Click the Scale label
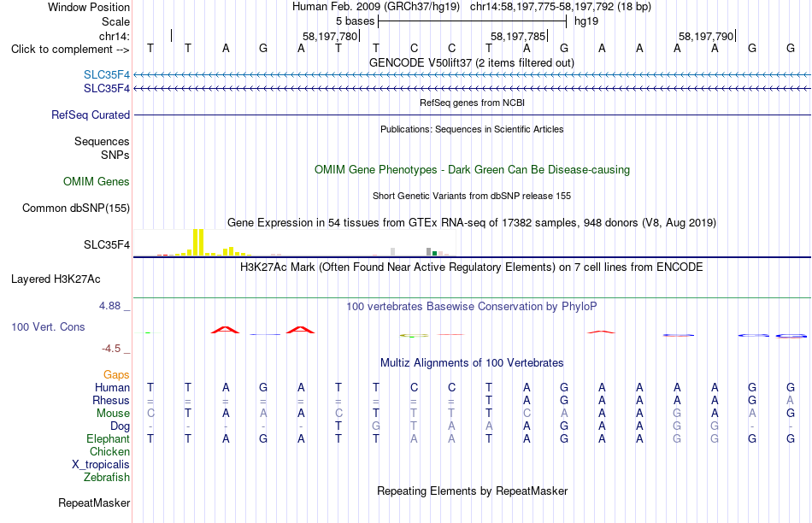 [116, 21]
